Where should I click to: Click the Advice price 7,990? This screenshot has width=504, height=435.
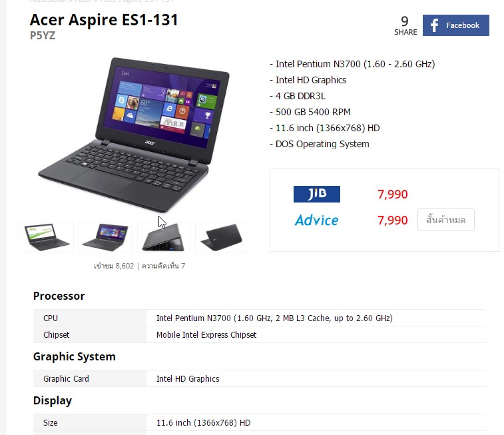(x=392, y=220)
